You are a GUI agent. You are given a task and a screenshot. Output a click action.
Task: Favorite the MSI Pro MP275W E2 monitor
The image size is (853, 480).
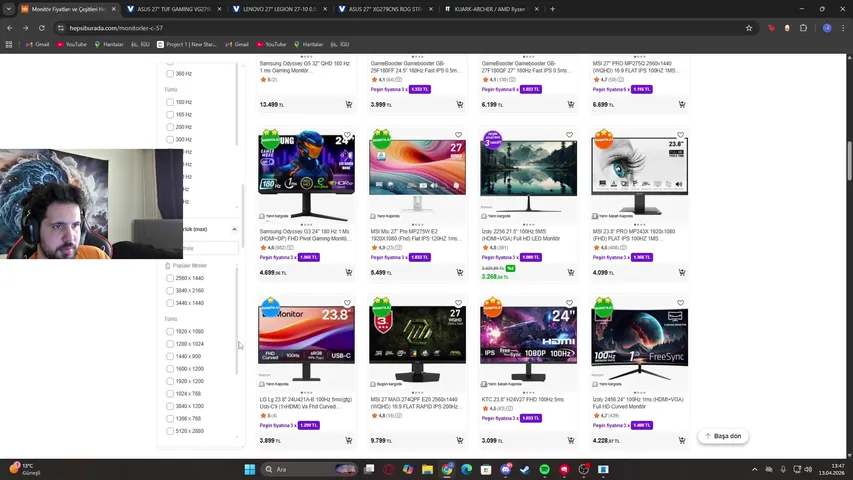[458, 135]
